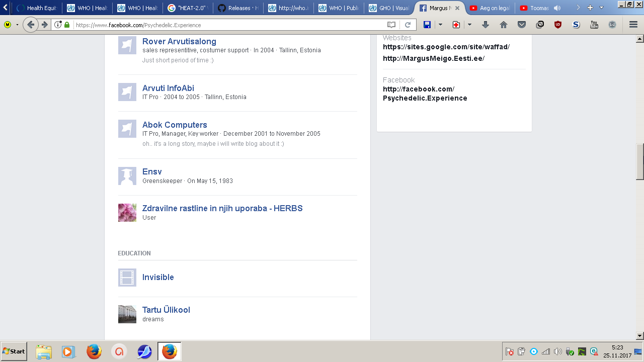Click the page vertical scrollbar thumb
This screenshot has width=644, height=362.
pyautogui.click(x=640, y=161)
